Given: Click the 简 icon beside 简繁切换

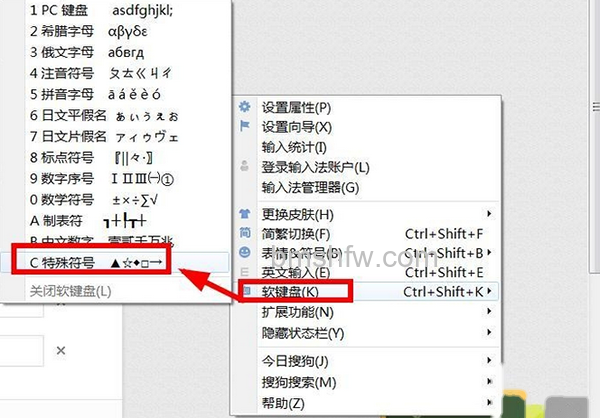Looking at the screenshot, I should click(245, 233).
